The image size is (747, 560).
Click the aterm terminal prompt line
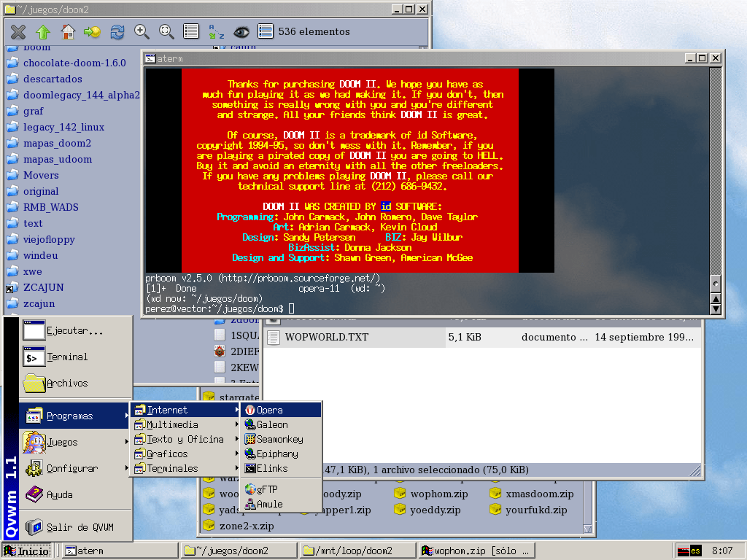(x=220, y=309)
